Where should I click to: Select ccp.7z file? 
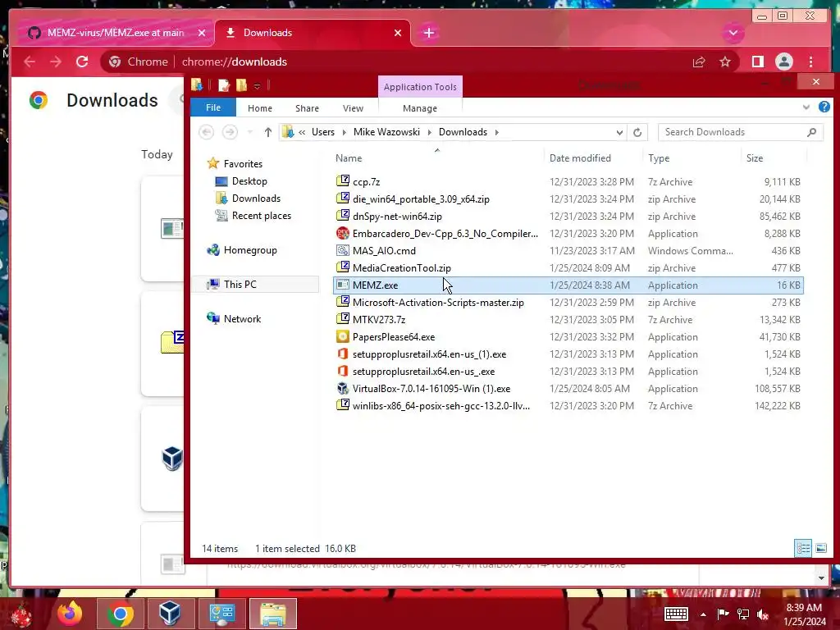click(x=568, y=181)
